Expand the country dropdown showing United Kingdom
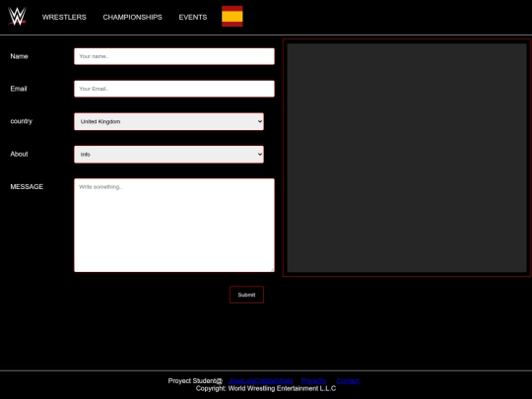 pyautogui.click(x=169, y=121)
